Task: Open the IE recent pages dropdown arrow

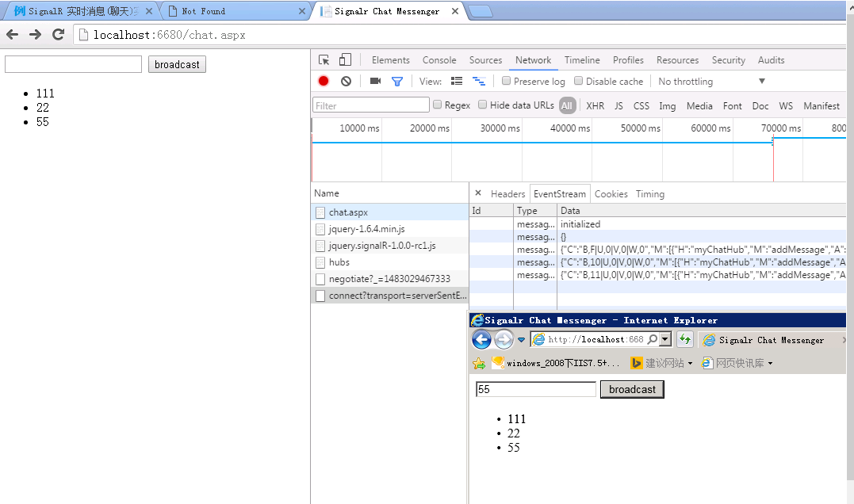Action: tap(521, 340)
